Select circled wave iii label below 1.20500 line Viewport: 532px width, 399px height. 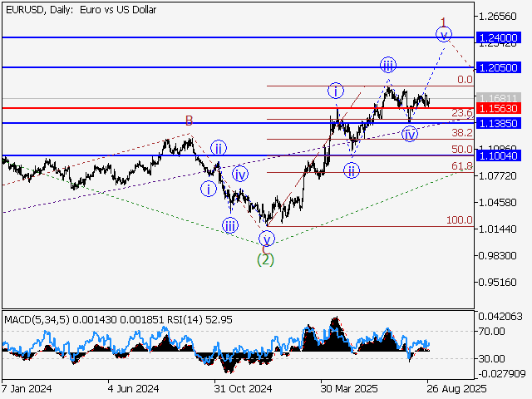pyautogui.click(x=388, y=65)
